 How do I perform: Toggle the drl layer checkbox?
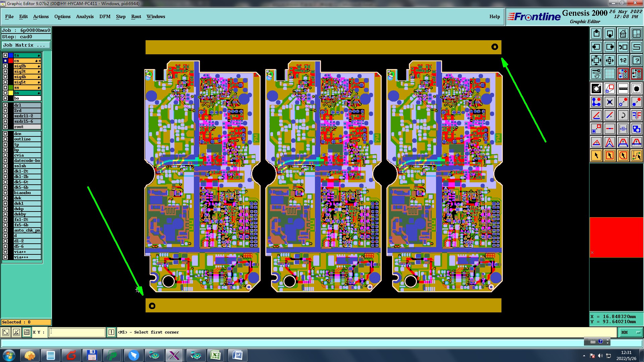[x=5, y=105]
